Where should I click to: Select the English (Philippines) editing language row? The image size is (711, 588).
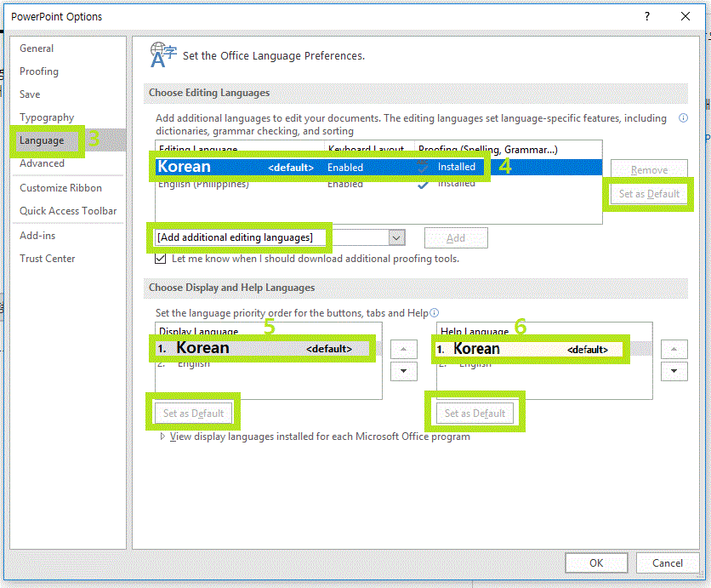click(x=378, y=183)
